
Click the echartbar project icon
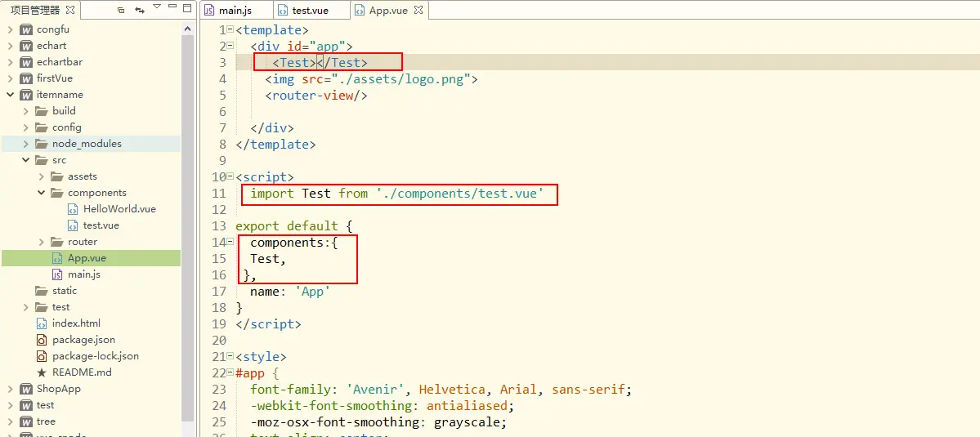pos(26,62)
